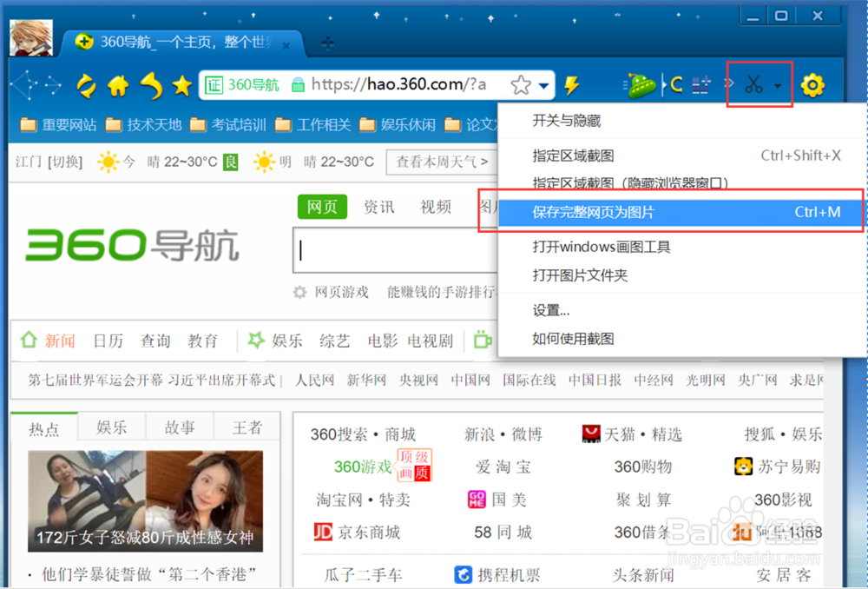Open the 人民网 link
This screenshot has width=868, height=589.
pyautogui.click(x=314, y=381)
